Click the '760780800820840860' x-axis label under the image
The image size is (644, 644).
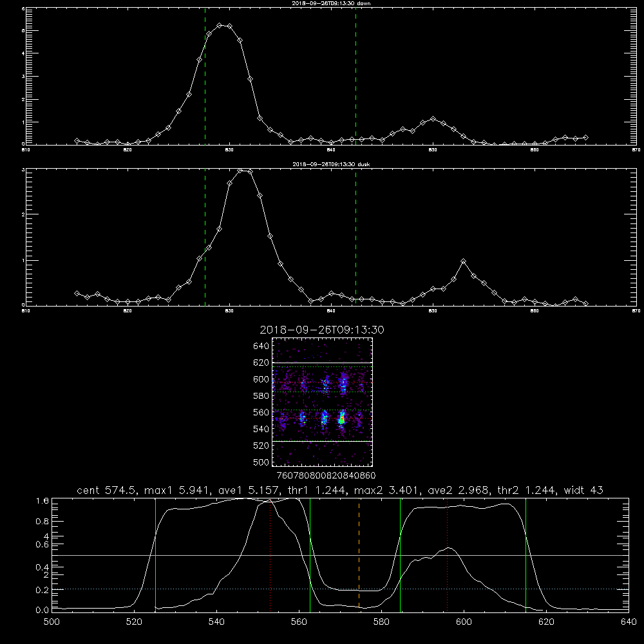[x=326, y=475]
